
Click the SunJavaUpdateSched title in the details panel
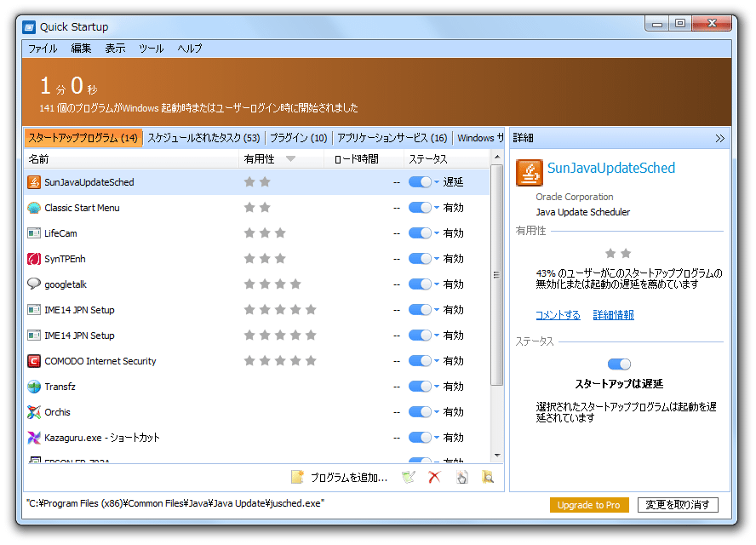[611, 169]
